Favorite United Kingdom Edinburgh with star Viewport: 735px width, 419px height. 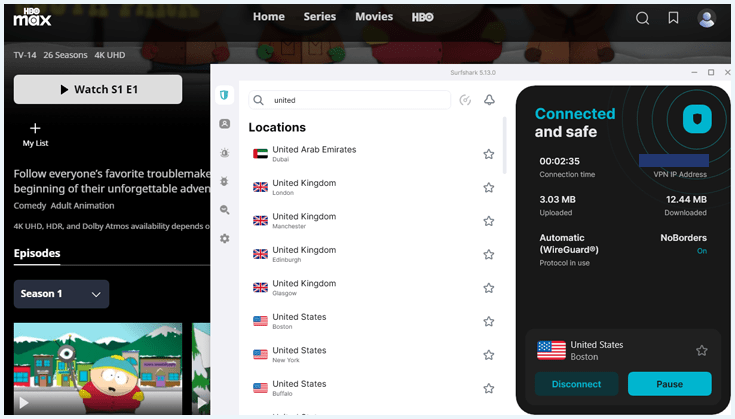tap(488, 254)
